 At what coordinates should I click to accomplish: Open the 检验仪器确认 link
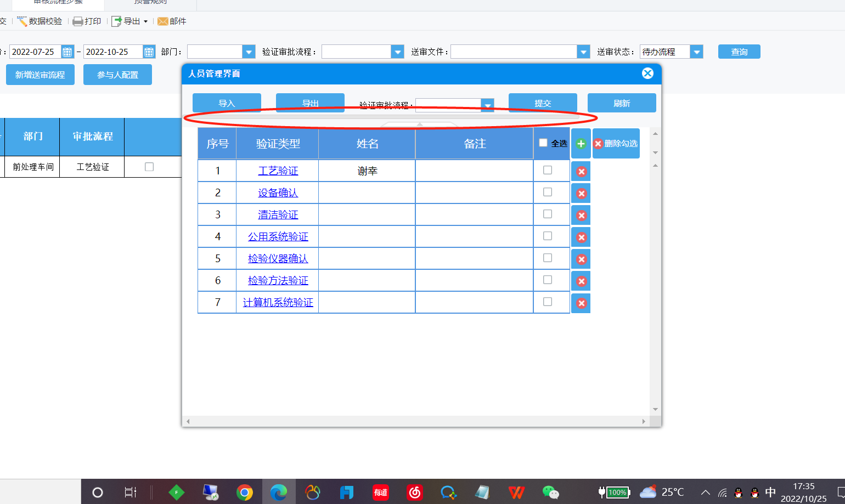(x=278, y=258)
